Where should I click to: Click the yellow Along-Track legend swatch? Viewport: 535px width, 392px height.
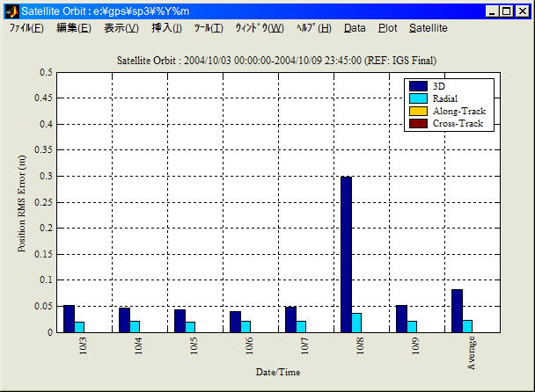point(419,111)
